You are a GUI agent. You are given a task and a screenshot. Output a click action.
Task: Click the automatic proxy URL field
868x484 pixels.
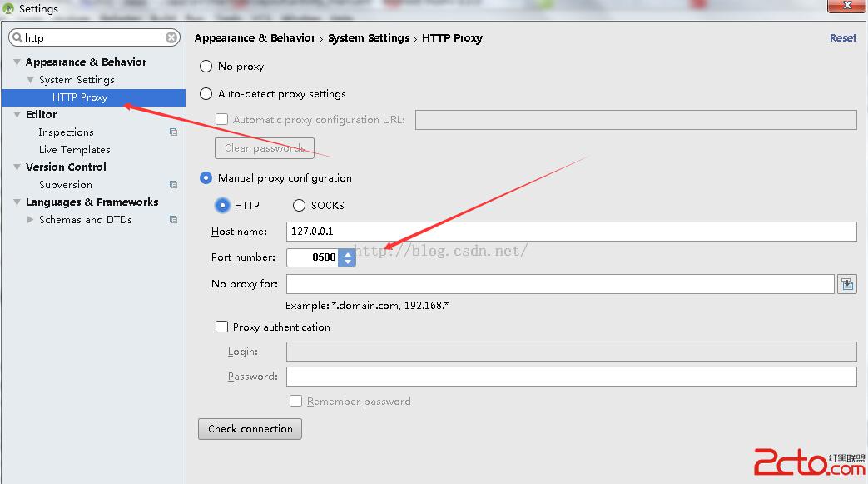[x=636, y=120]
